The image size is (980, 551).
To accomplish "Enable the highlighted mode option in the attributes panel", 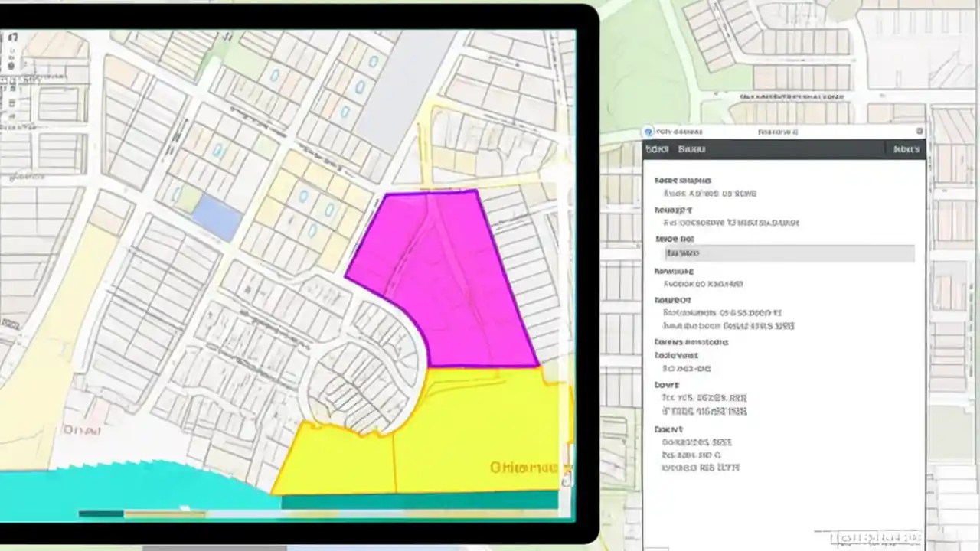I will click(x=789, y=253).
